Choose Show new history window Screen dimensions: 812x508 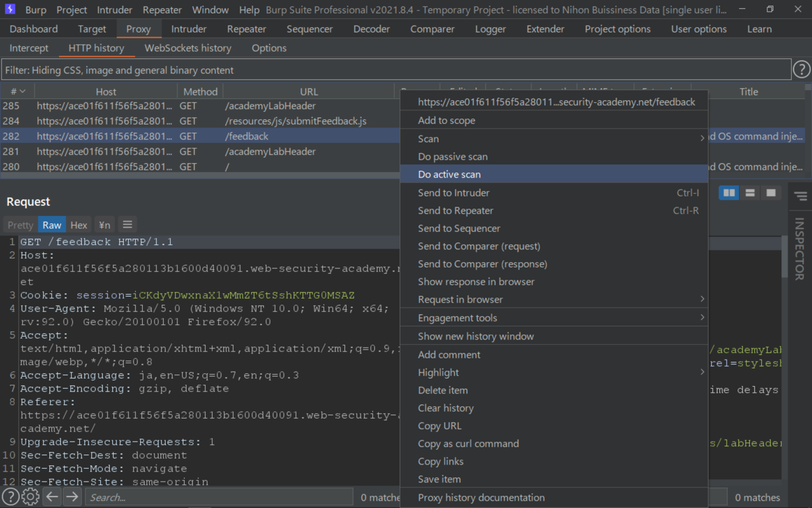coord(554,336)
